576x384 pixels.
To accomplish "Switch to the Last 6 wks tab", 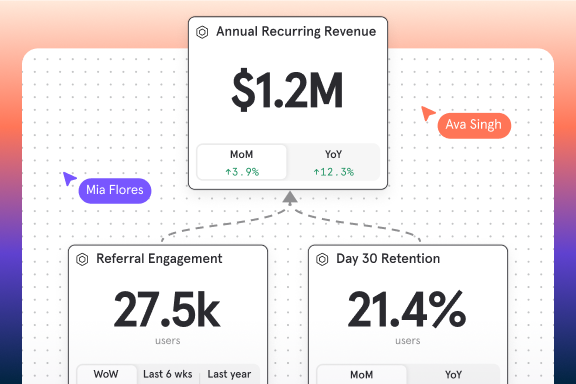I will click(x=168, y=374).
